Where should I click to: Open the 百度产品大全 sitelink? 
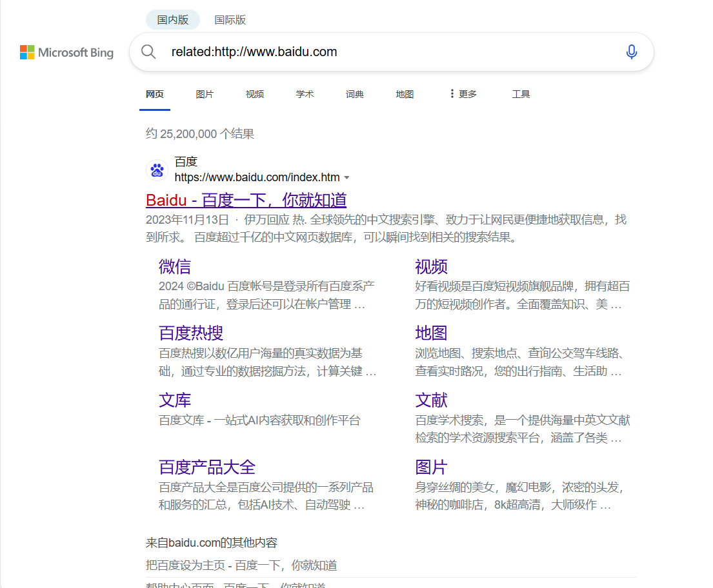pyautogui.click(x=207, y=467)
